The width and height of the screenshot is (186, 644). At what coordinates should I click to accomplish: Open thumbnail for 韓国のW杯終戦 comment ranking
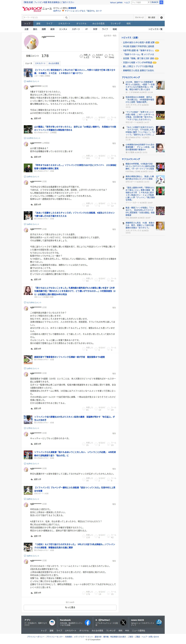tap(160, 167)
